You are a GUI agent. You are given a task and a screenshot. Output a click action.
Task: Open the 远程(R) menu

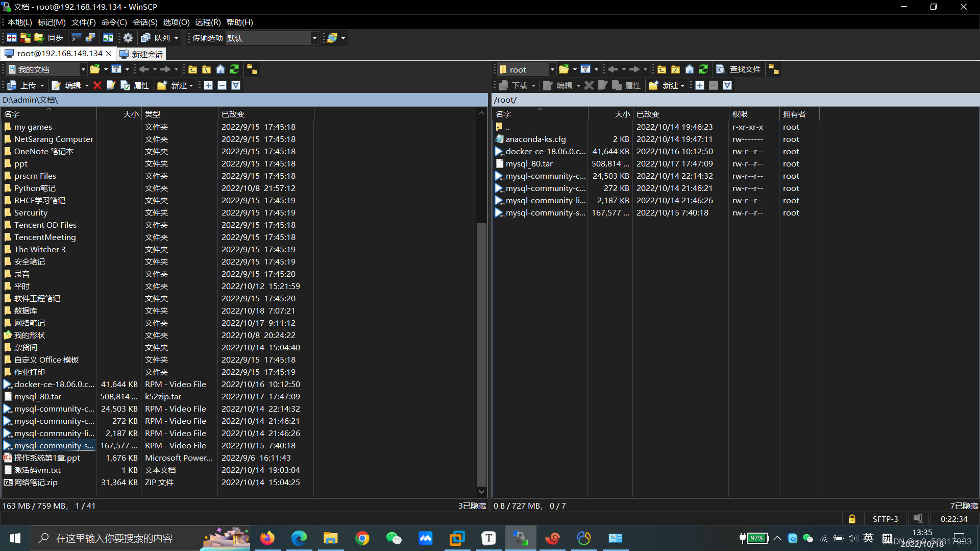point(208,22)
